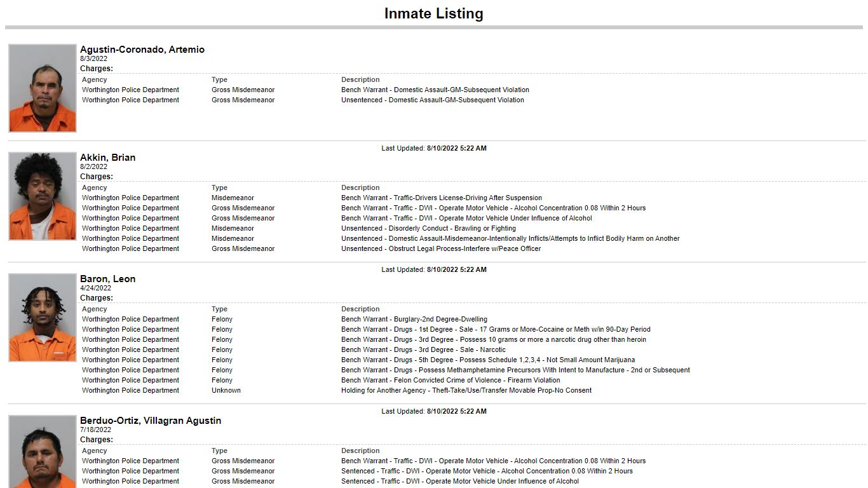Screen dimensions: 868x488
Task: Click Sentenced DWI Alcohol Concentration 0.08 charge
Action: tap(487, 471)
